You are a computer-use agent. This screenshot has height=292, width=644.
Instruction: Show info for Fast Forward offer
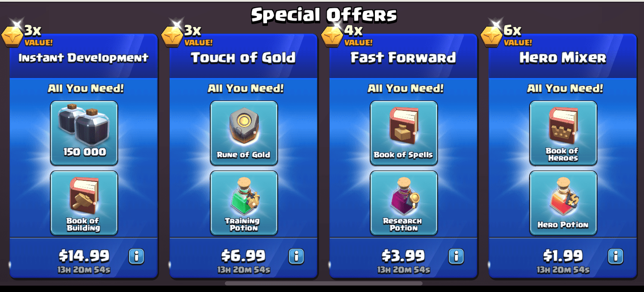456,256
